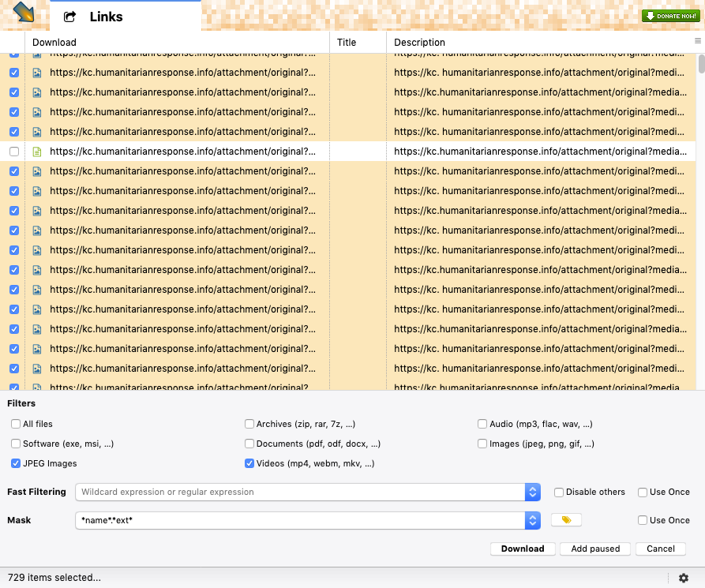This screenshot has width=705, height=588.
Task: Check the unchecked link row checkbox
Action: coord(14,152)
